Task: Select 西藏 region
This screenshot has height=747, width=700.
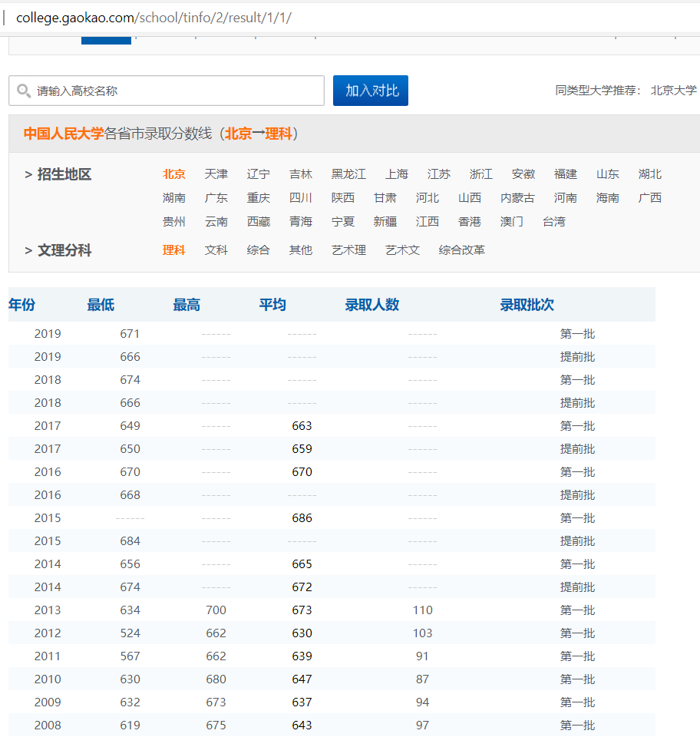Action: [259, 222]
